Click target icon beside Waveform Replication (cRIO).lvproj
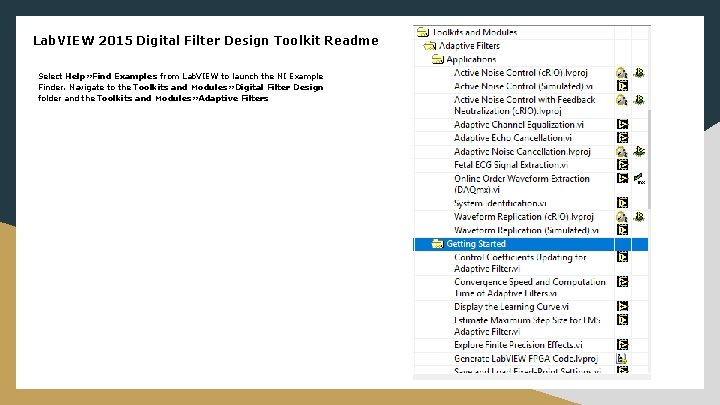The width and height of the screenshot is (720, 405). coord(639,216)
